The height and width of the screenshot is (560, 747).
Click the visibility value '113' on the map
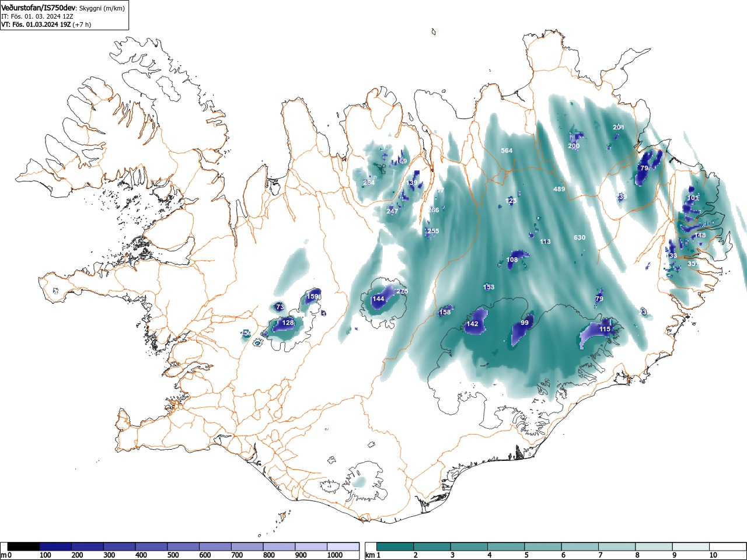545,242
